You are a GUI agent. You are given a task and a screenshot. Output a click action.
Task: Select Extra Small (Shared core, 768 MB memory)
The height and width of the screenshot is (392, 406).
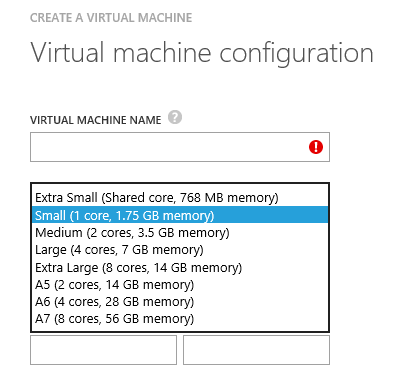tap(180, 198)
